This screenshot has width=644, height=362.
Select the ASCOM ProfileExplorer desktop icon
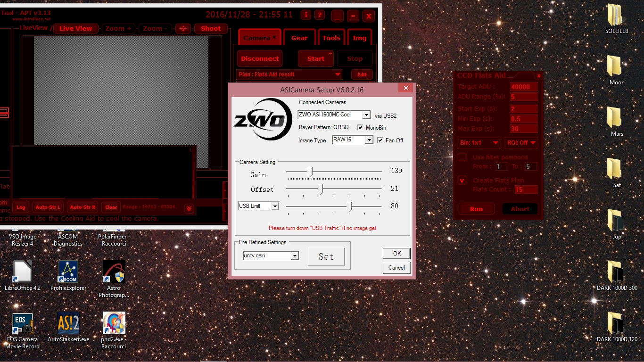(x=68, y=276)
